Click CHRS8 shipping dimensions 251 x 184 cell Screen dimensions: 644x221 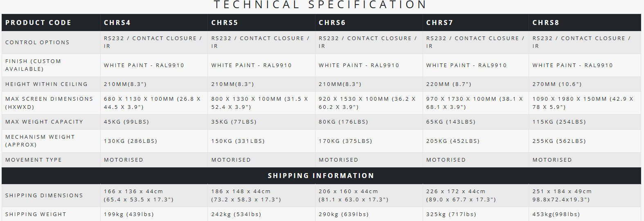point(562,195)
